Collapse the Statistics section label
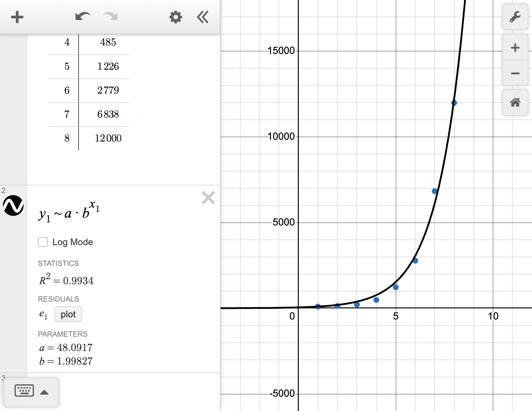 point(58,263)
